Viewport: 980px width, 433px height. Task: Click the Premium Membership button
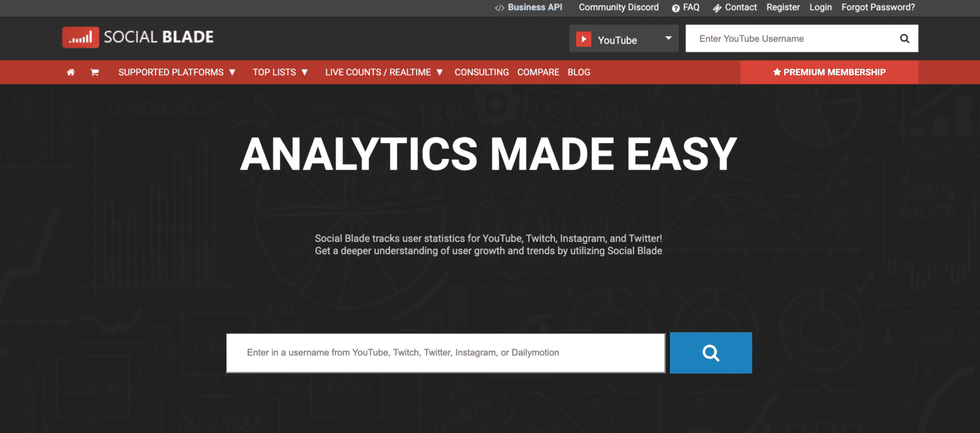coord(829,72)
